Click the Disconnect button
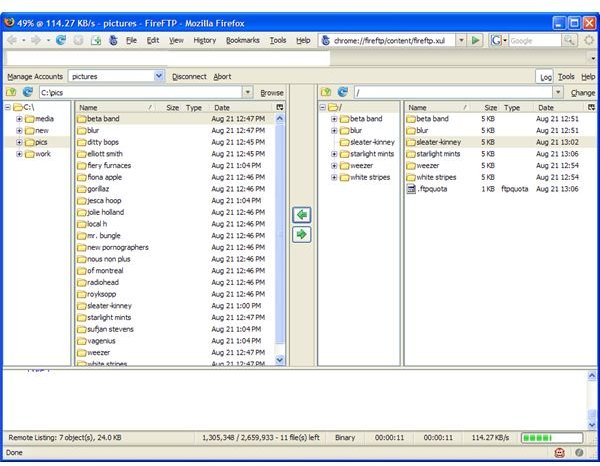600x466 pixels. (189, 77)
